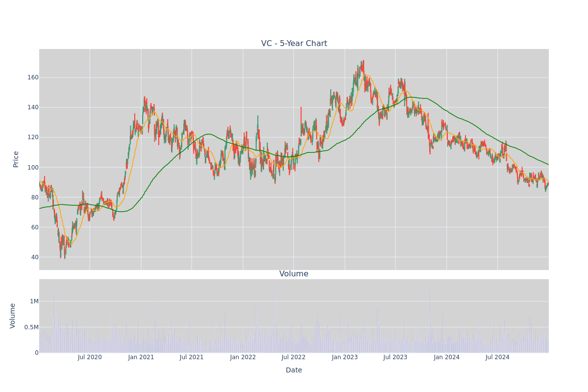Click the 0 volume tick label

(x=37, y=353)
